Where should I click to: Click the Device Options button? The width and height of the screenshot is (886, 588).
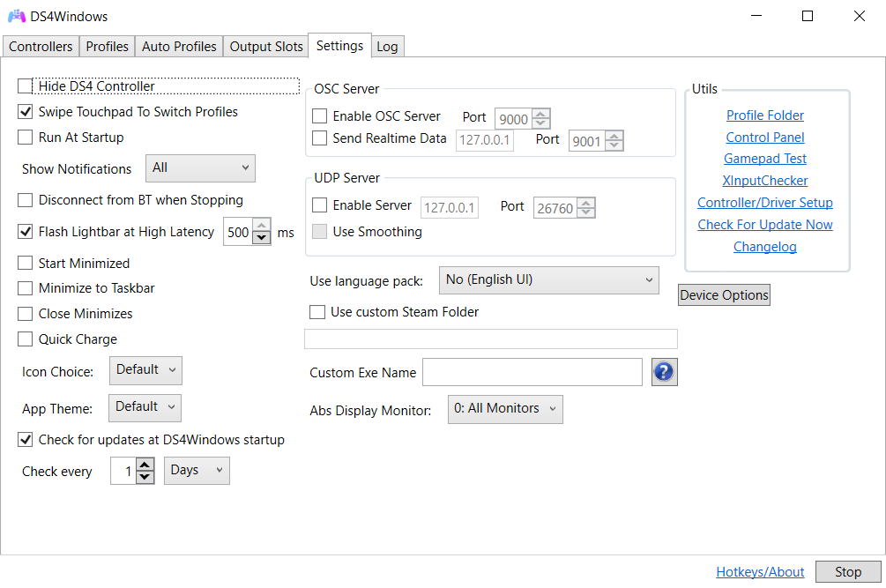(724, 294)
